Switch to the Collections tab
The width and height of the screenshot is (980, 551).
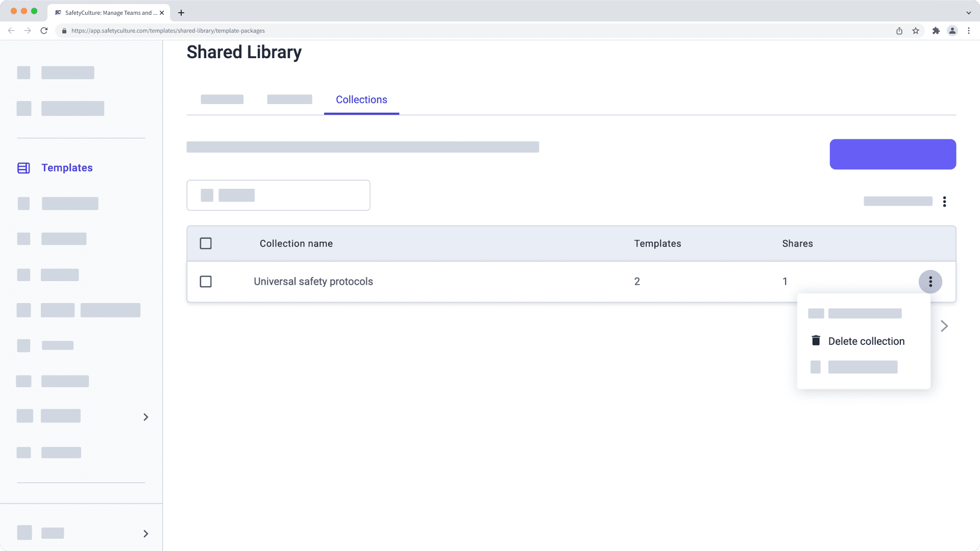click(x=361, y=100)
